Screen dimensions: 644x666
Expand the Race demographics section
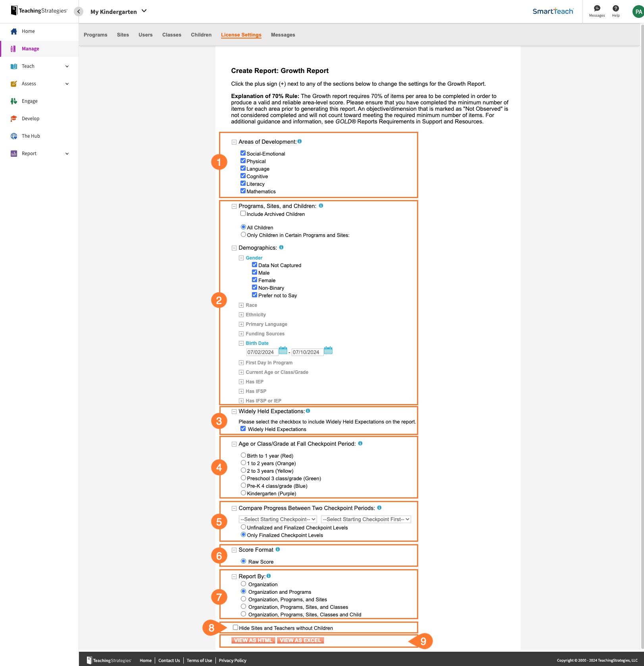tap(241, 305)
